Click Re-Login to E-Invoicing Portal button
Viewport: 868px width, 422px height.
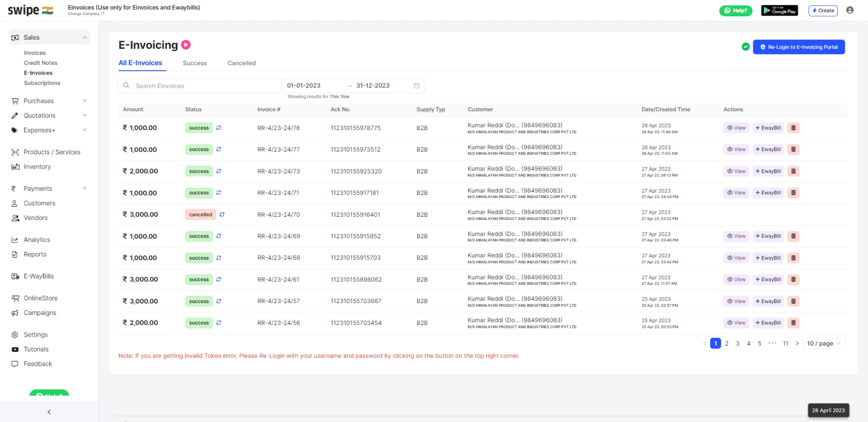point(799,47)
